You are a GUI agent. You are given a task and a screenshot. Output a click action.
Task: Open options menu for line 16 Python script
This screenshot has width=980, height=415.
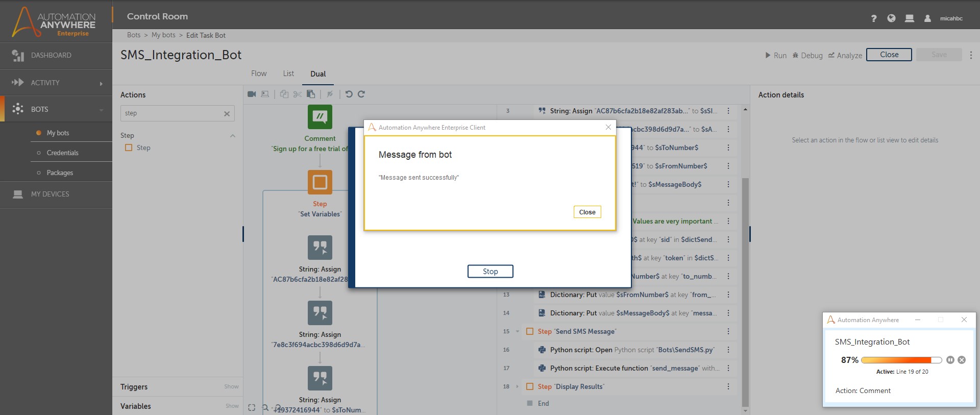click(x=728, y=350)
